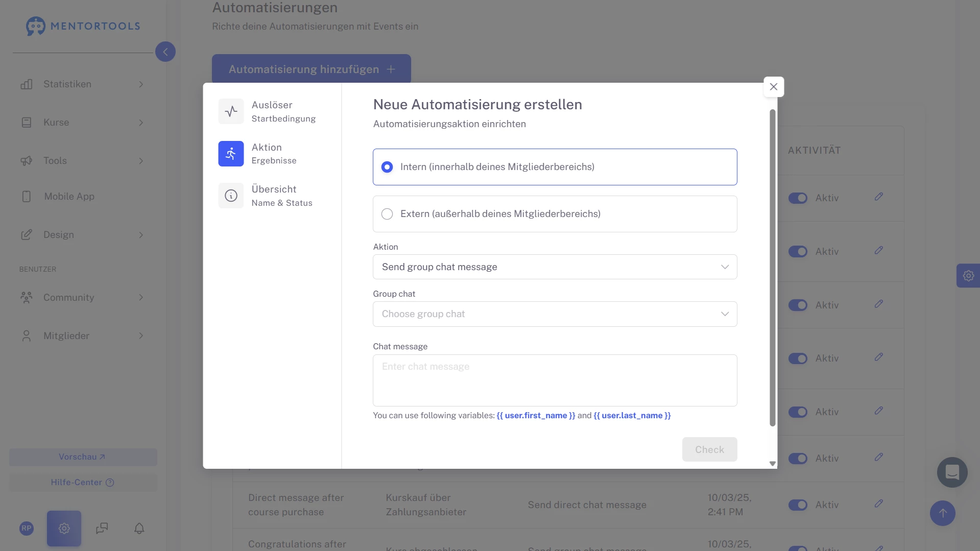Viewport: 980px width, 551px height.
Task: Toggle the first Aktiv switch off
Action: [x=798, y=198]
